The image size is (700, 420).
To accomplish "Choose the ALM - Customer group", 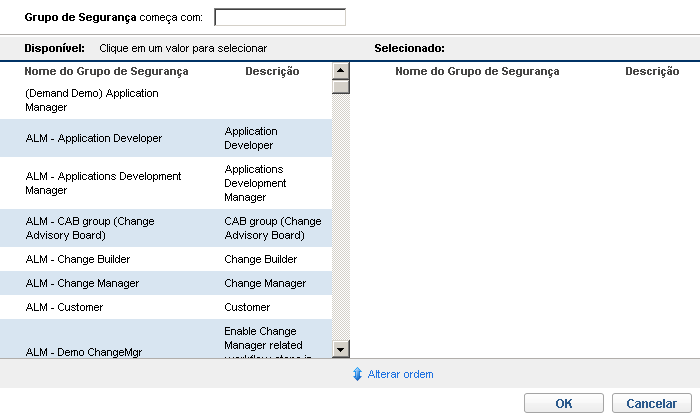I will [x=64, y=307].
